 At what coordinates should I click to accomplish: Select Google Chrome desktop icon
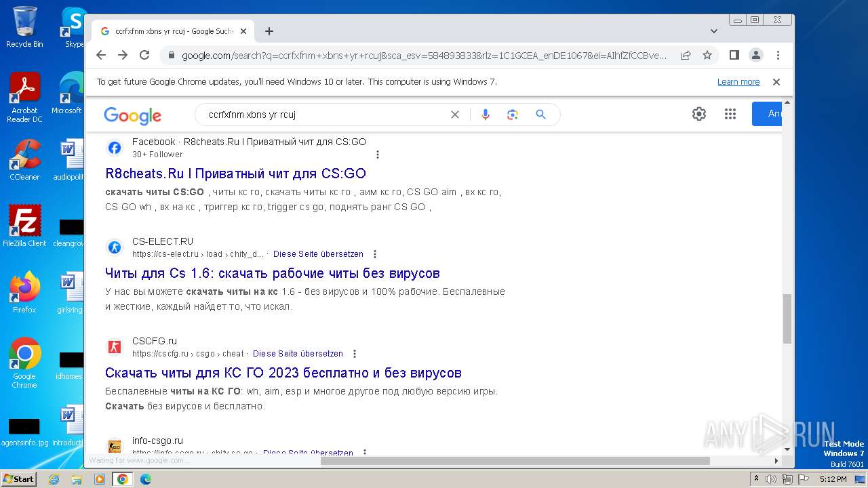tap(24, 363)
